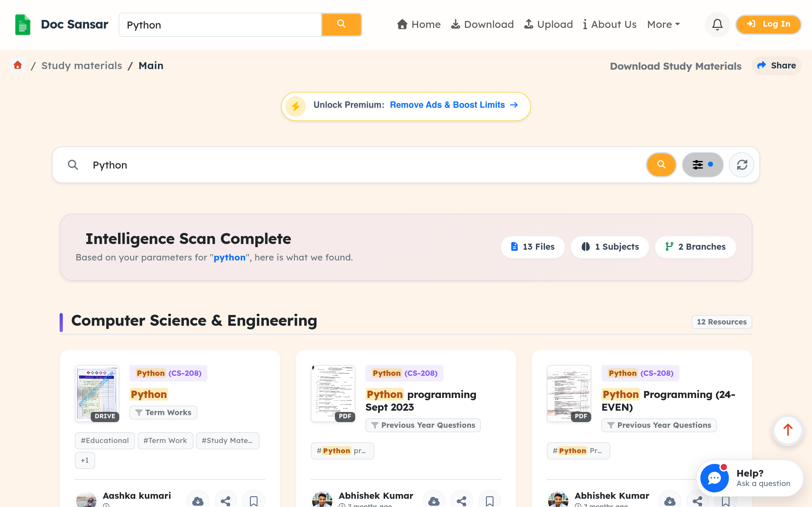This screenshot has height=507, width=812.
Task: Select the Term Works filter chip
Action: [163, 413]
